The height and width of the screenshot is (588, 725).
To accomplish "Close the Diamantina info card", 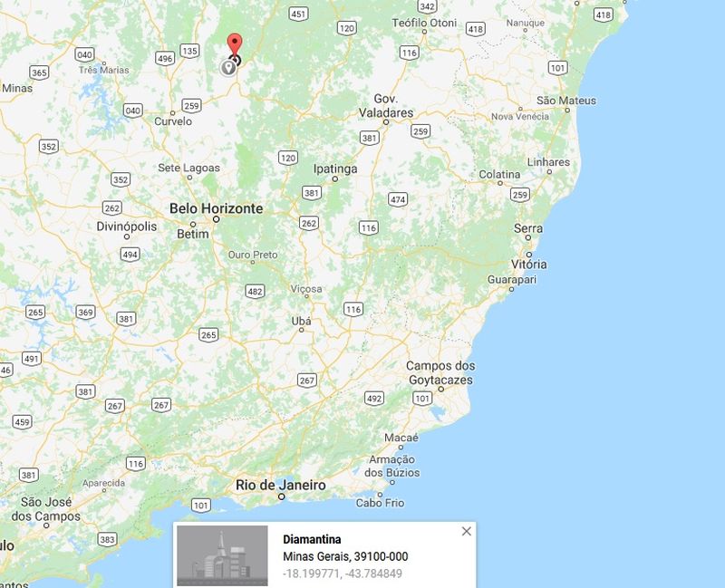I will (467, 532).
